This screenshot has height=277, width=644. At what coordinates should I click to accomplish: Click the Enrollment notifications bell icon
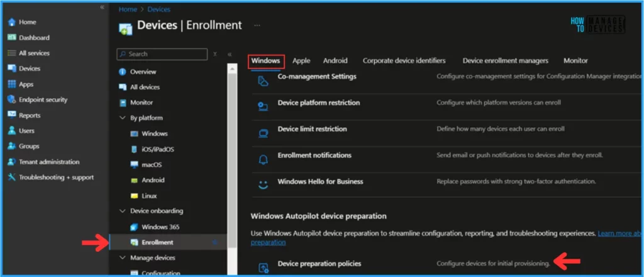(x=263, y=159)
